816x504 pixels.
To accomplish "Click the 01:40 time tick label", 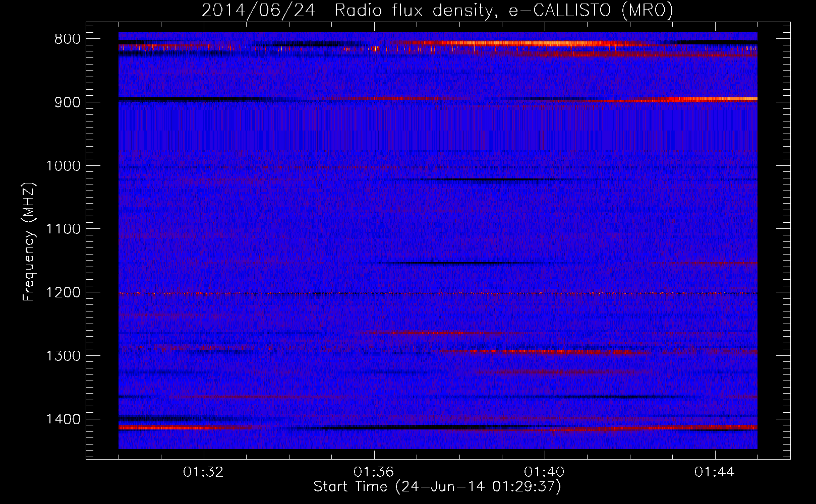I will point(544,472).
